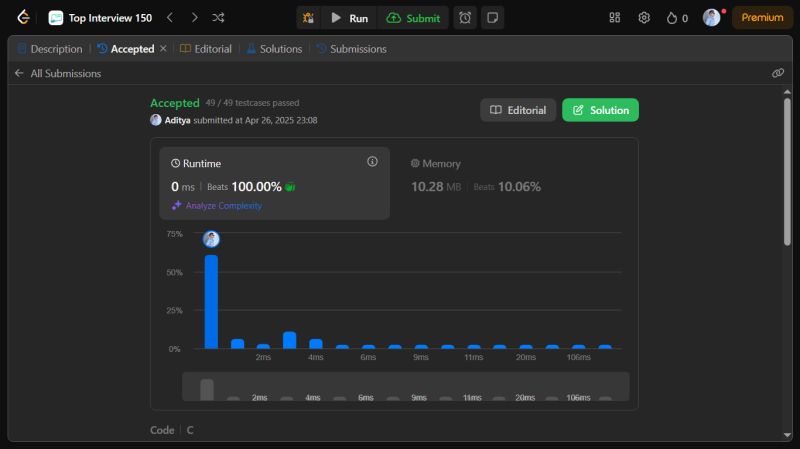Image resolution: width=800 pixels, height=449 pixels.
Task: Click the Editorial button beside Solution
Action: tap(518, 110)
